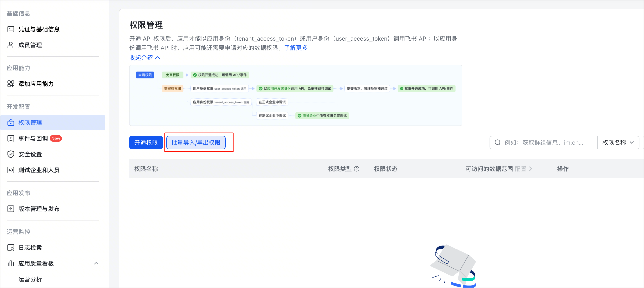The height and width of the screenshot is (288, 644).
Task: Open the 权限名称 filter dropdown
Action: 618,143
